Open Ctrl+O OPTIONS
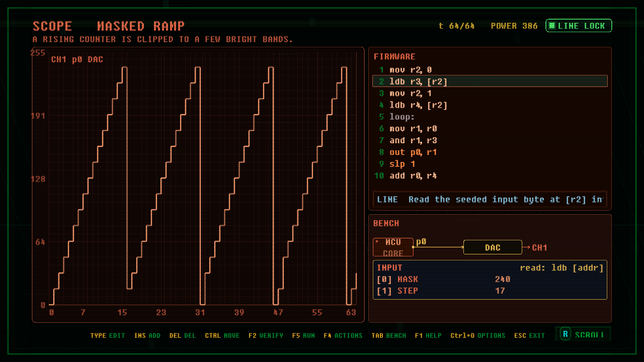Screen dimensions: 644x362 [x=478, y=335]
